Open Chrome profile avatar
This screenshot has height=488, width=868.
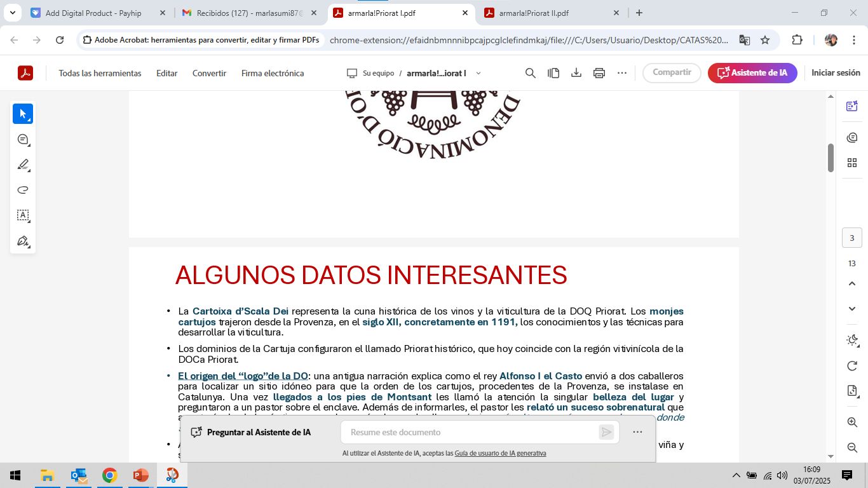click(x=831, y=40)
